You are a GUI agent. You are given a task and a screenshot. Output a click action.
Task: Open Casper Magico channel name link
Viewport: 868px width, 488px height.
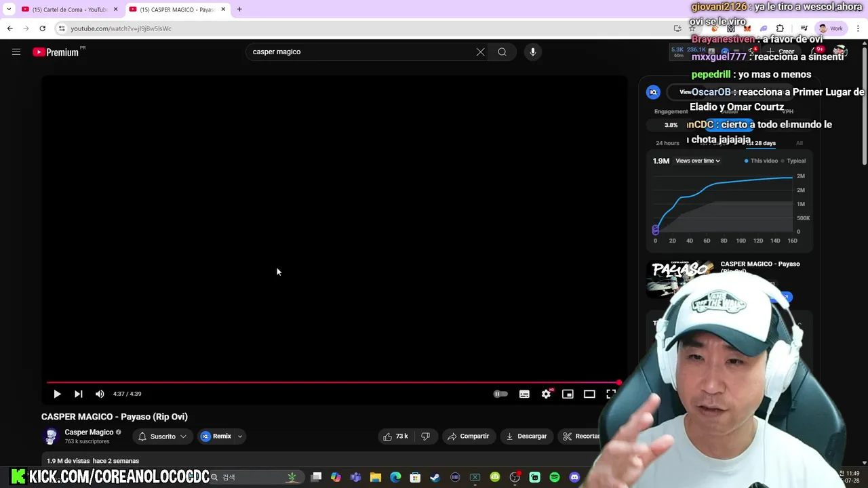[89, 432]
